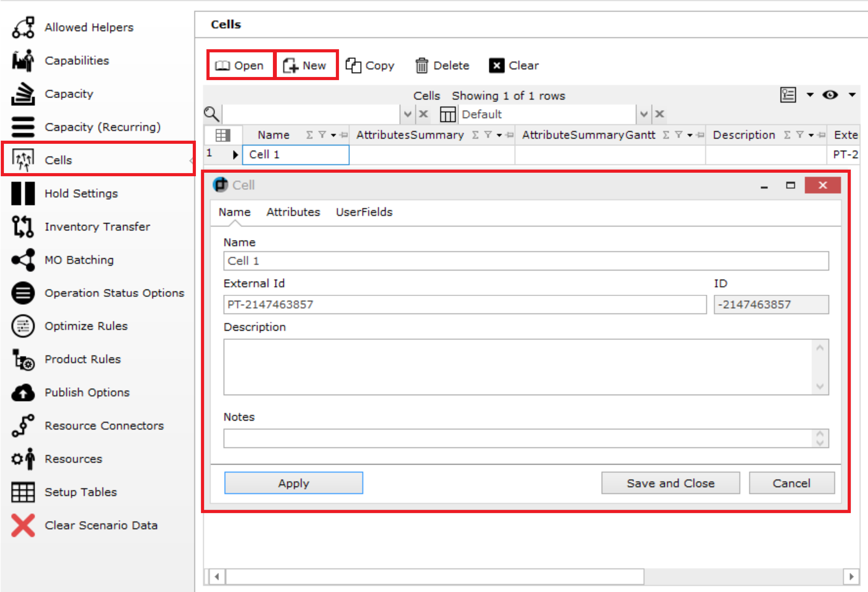Open the Capacity sidebar entry
The height and width of the screenshot is (592, 868).
tap(69, 94)
